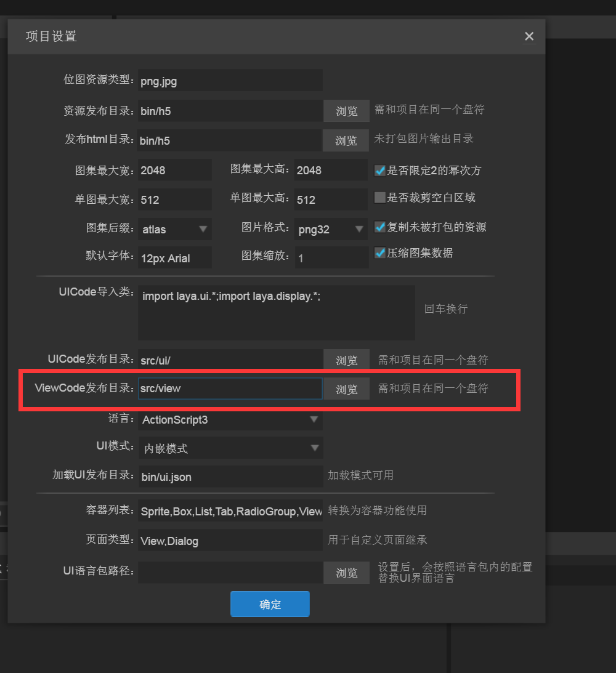
Task: Click the 加载UI发布目录 bin/ui.json field
Action: click(230, 477)
